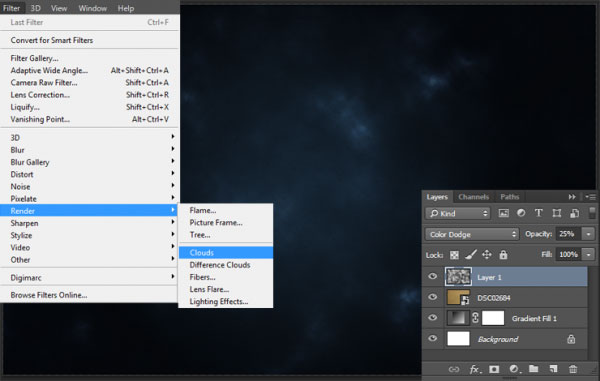Screen dimensions: 600x381
Task: Filter layers by pixel layer icon
Action: [504, 213]
